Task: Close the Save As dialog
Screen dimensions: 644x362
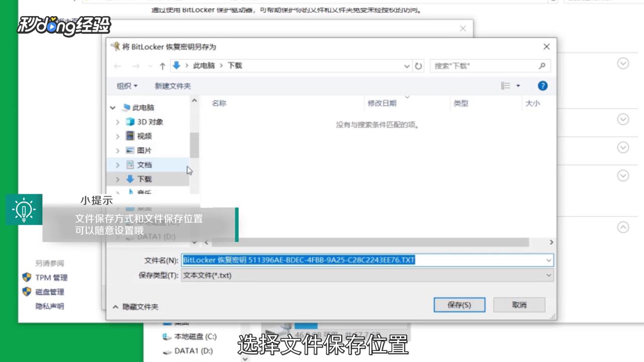Action: [x=546, y=47]
